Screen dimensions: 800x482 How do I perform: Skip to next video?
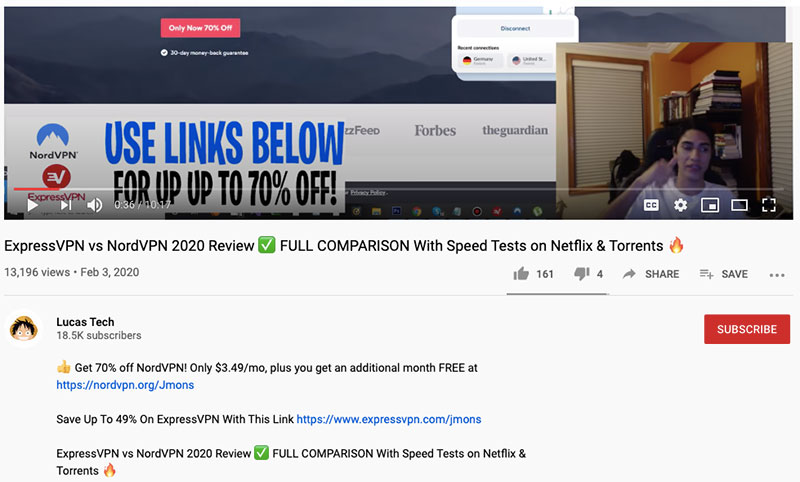[66, 205]
